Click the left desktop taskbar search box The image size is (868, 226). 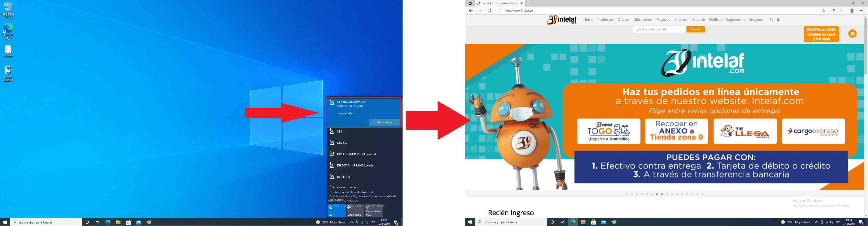(x=46, y=222)
